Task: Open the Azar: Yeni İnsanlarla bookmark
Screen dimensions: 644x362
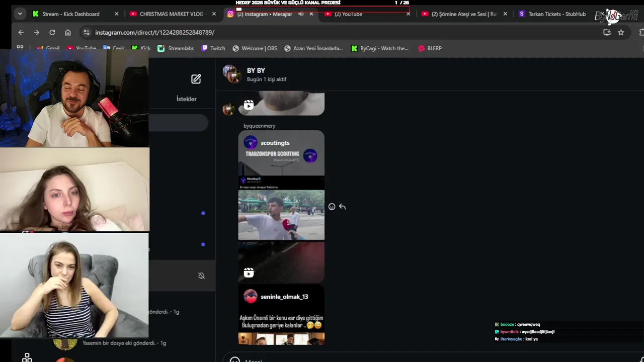Action: coord(313,48)
